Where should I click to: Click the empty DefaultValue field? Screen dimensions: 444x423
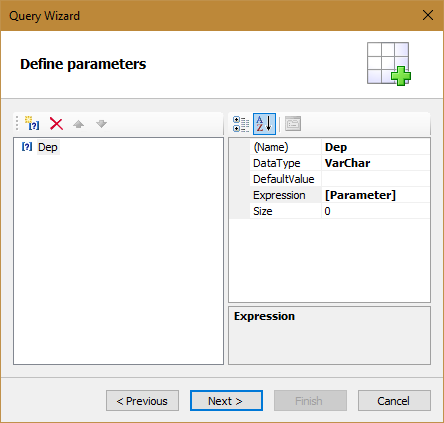[376, 179]
